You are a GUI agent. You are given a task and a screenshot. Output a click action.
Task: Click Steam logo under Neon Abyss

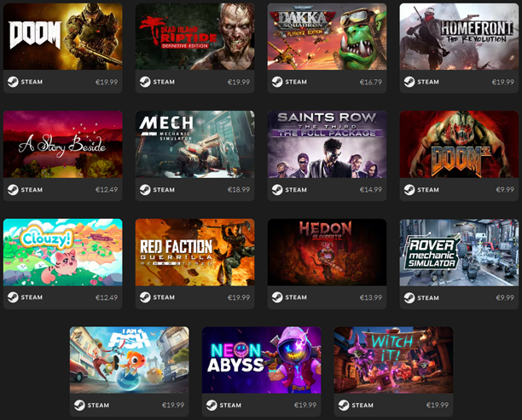click(212, 405)
